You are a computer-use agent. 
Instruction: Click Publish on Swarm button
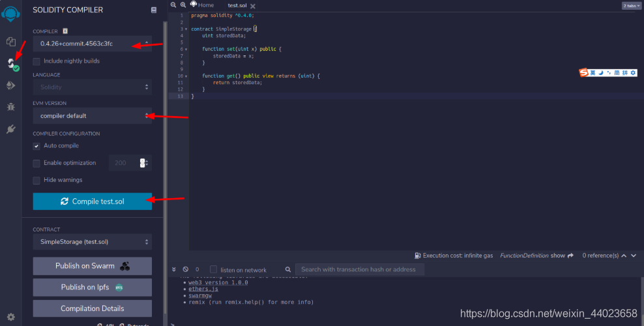coord(93,266)
